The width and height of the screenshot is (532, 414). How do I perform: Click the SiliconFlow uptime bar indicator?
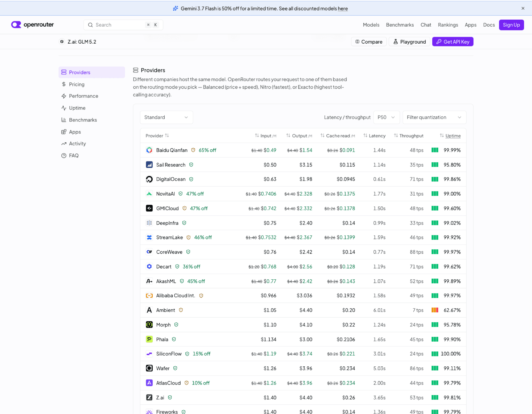click(435, 354)
